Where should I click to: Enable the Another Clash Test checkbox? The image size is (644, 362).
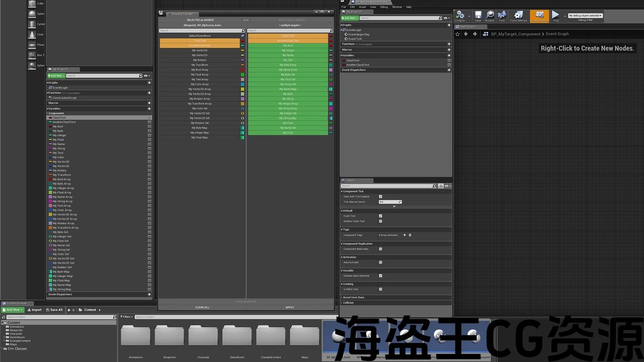380,221
